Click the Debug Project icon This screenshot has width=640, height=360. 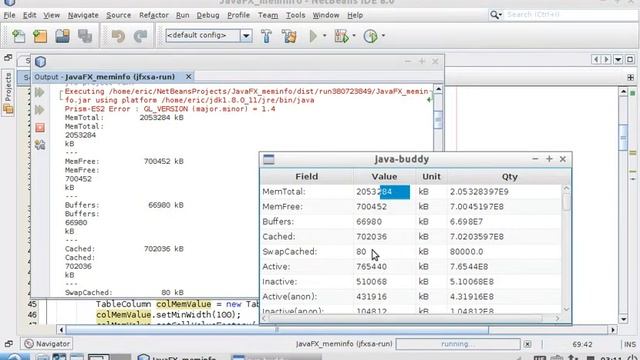[x=341, y=36]
